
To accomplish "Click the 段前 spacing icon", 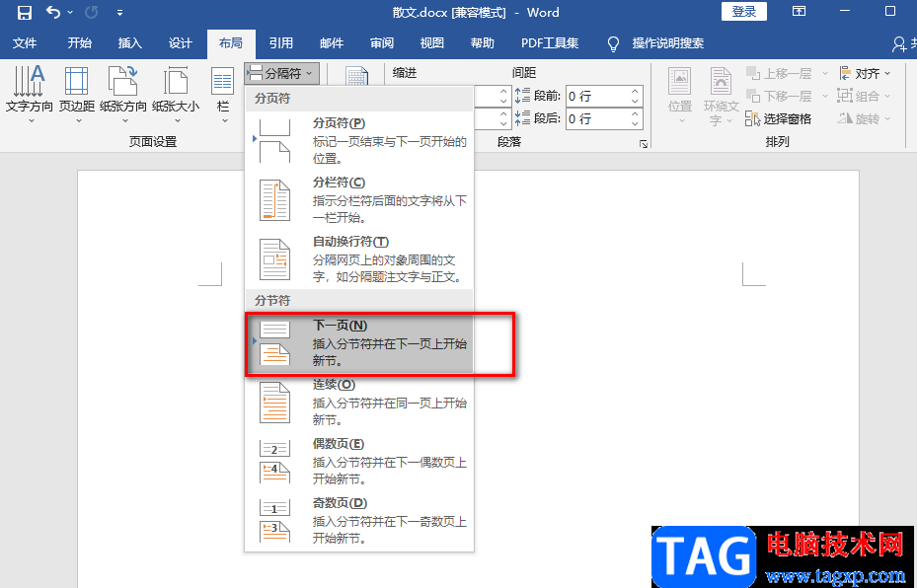I will (522, 96).
